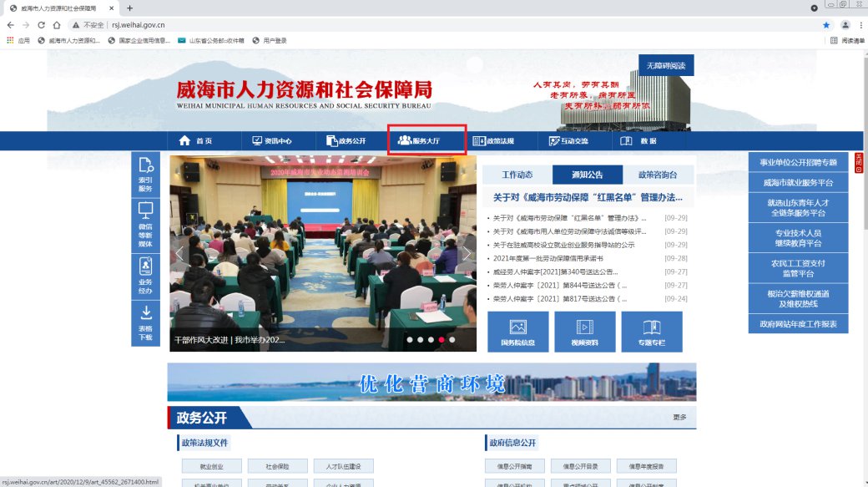868x487 pixels.
Task: Open 服务大厅 in the blue navigation bar
Action: [x=419, y=140]
